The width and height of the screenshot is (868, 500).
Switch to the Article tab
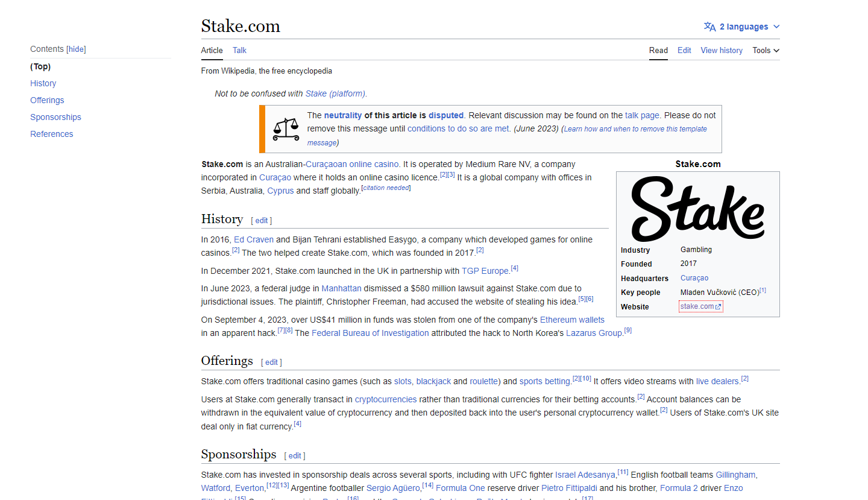[212, 51]
